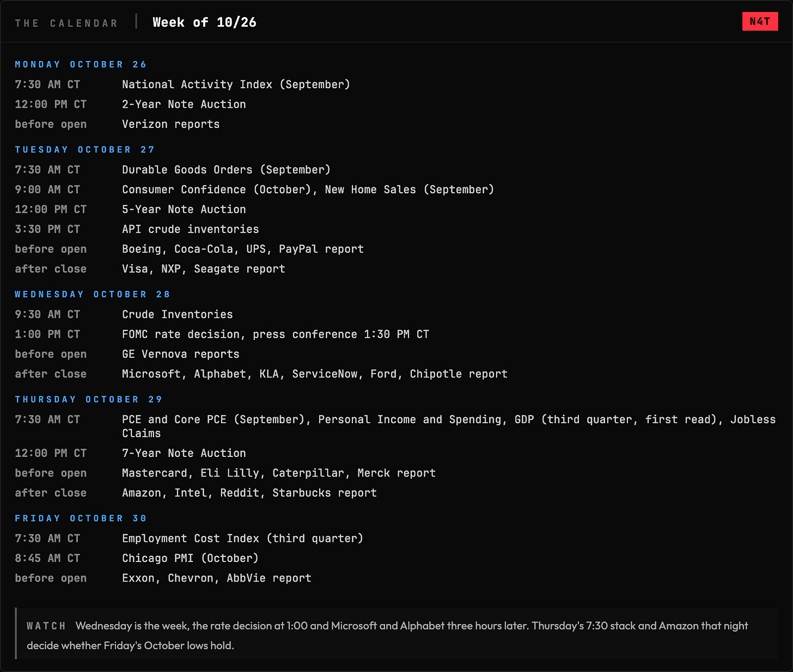Image resolution: width=793 pixels, height=672 pixels.
Task: Click 'Employment Cost Index (third quarter)' entry
Action: pos(242,539)
